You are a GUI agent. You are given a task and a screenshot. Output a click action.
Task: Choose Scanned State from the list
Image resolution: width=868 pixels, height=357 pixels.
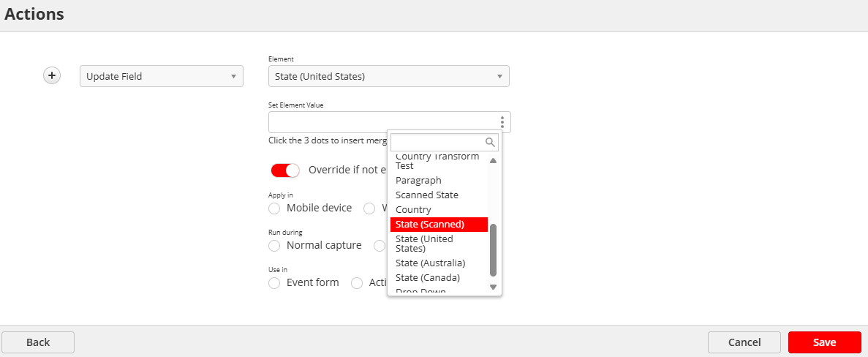pos(439,195)
